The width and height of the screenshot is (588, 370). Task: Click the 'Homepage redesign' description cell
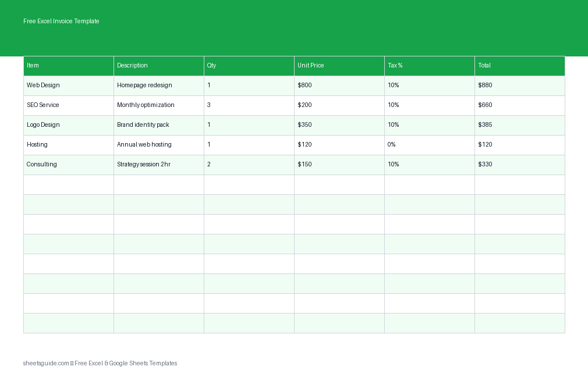[x=158, y=86]
